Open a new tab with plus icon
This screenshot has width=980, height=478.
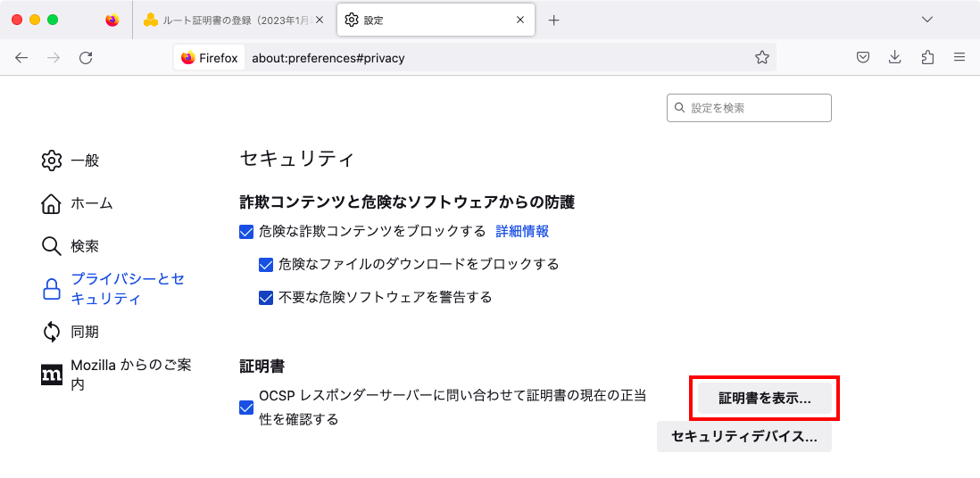(553, 20)
